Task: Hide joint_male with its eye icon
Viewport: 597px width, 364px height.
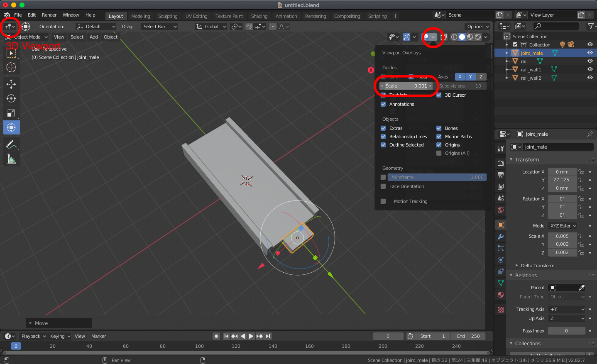Action: tap(590, 53)
